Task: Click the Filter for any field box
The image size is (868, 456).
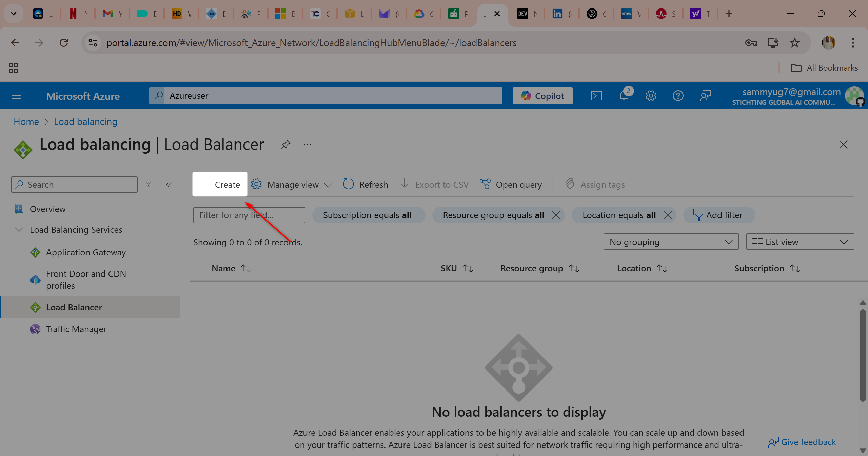Action: (249, 215)
